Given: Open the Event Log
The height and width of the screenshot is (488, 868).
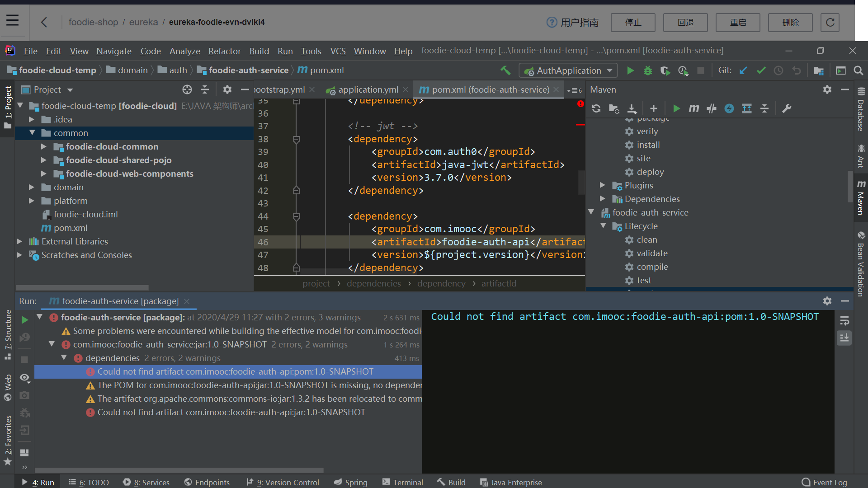Looking at the screenshot, I should tap(824, 482).
